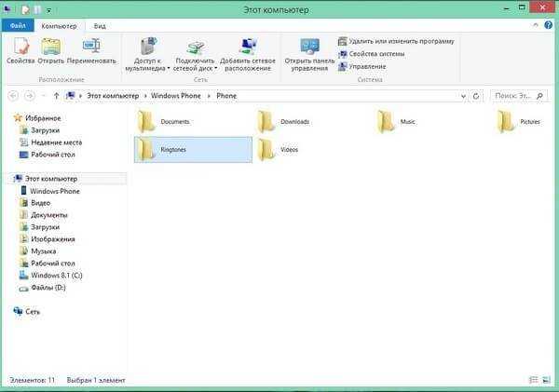This screenshot has height=392, width=559.
Task: Click Сеть in navigation pane
Action: click(33, 312)
